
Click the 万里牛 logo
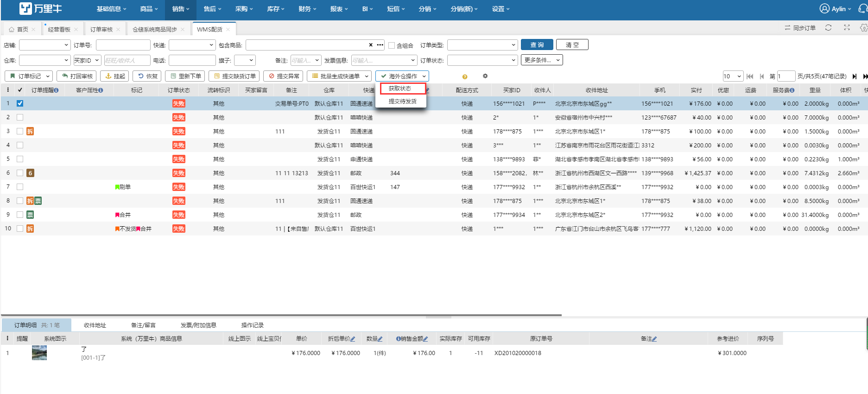[x=41, y=8]
